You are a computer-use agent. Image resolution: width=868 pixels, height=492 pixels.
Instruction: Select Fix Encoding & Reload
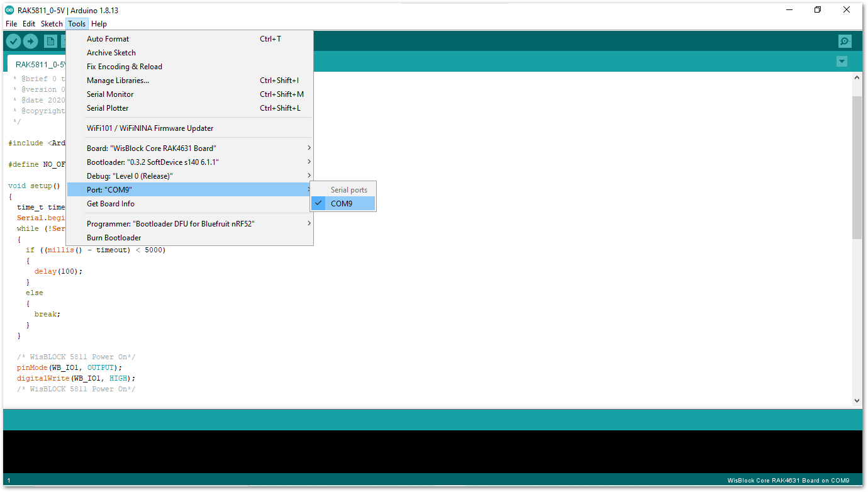click(x=189, y=67)
